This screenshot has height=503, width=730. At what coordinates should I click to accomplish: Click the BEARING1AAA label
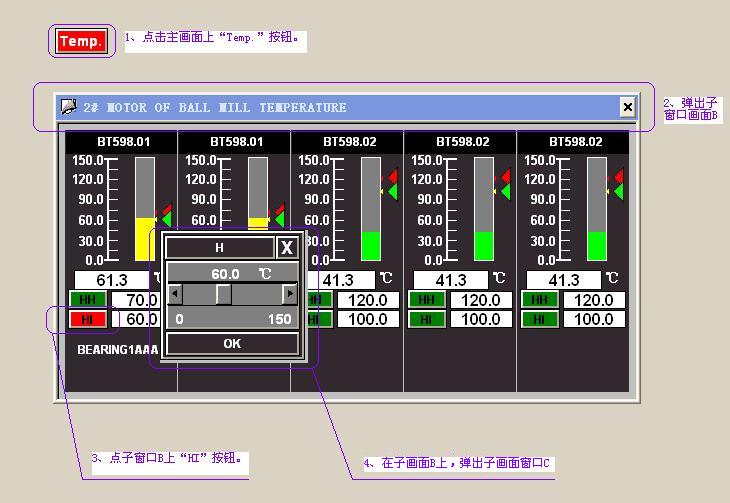[118, 350]
